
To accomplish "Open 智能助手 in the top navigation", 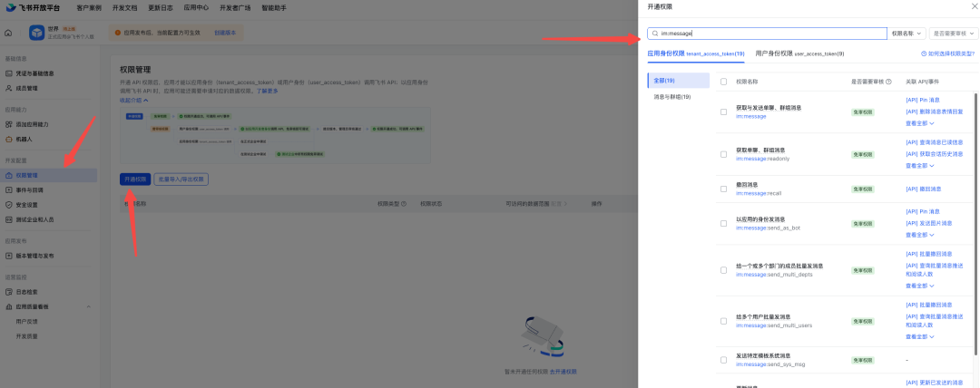I will pyautogui.click(x=274, y=8).
